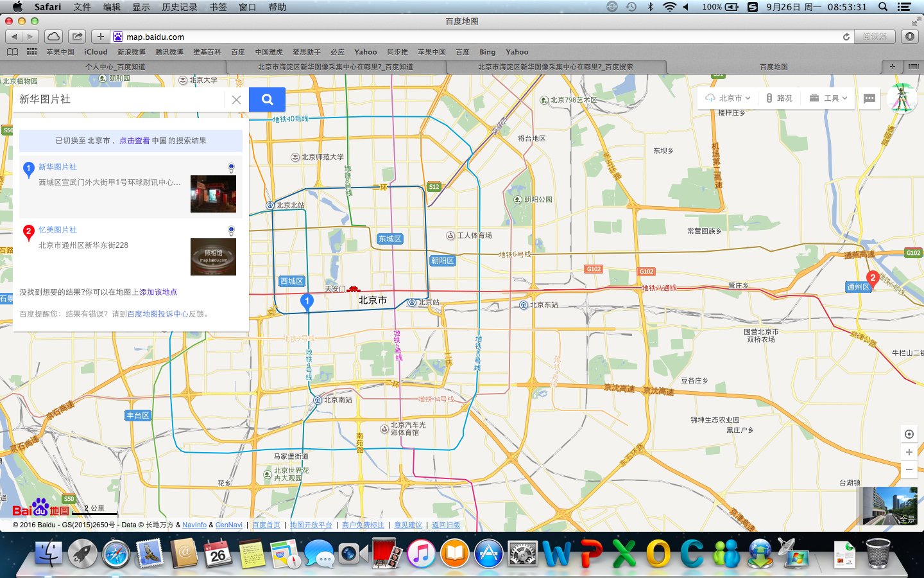Viewport: 924px width, 578px height.
Task: Expand the 工具 tools dropdown
Action: click(828, 98)
